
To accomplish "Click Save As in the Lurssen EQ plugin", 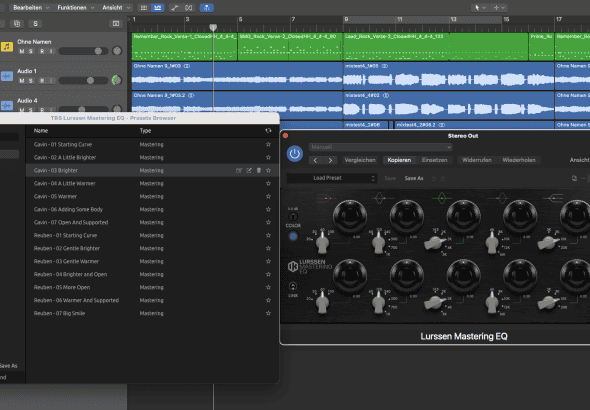I will [414, 178].
